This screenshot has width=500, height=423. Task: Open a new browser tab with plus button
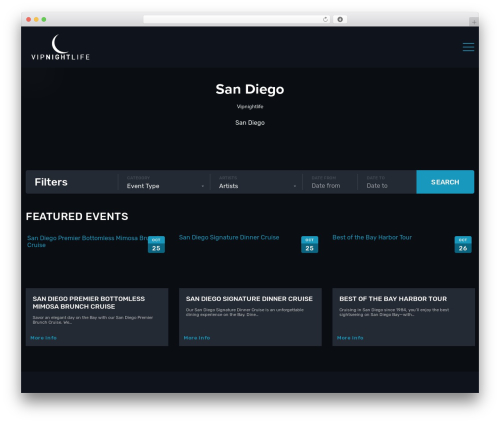point(474,22)
